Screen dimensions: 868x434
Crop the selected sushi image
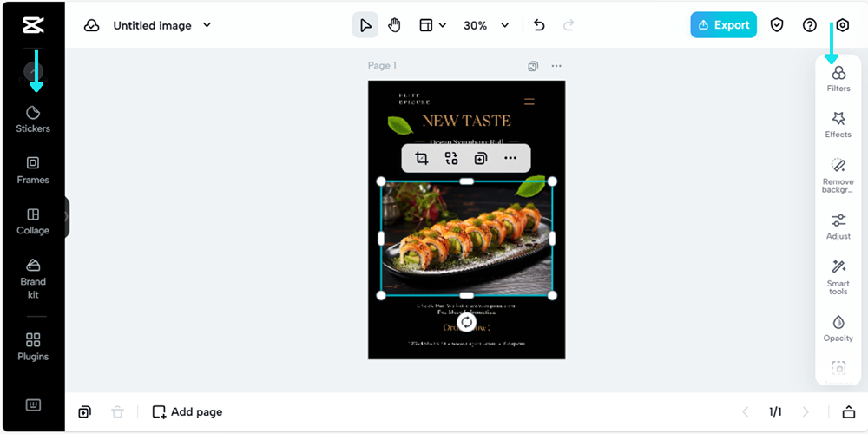click(x=422, y=159)
